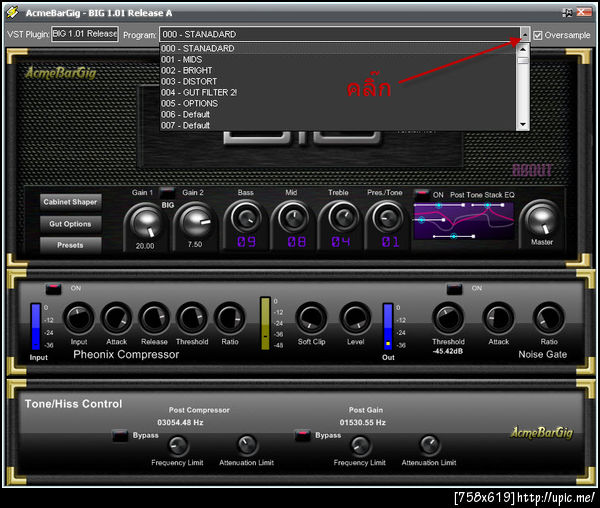This screenshot has width=600, height=508.
Task: Click the compressor Input knob
Action: (x=79, y=318)
